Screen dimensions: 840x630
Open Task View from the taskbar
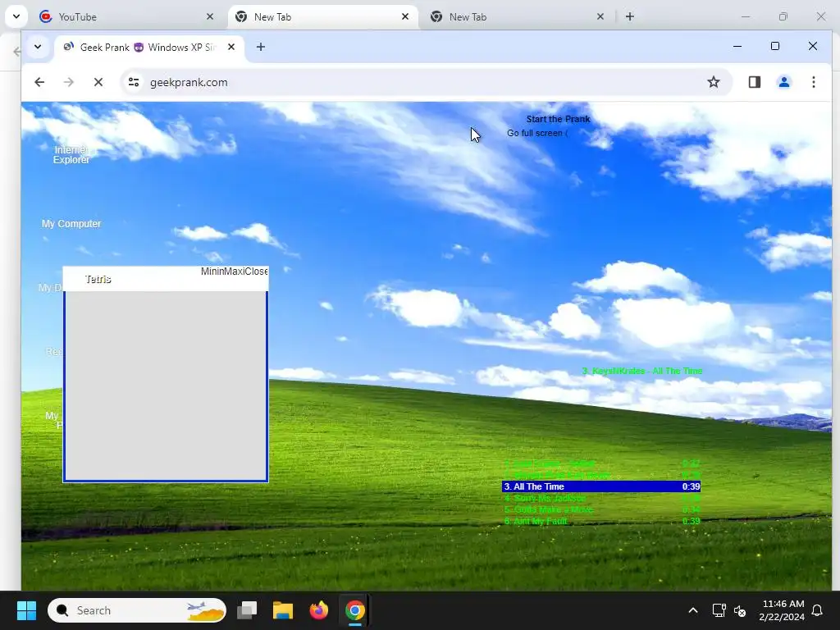coord(247,610)
